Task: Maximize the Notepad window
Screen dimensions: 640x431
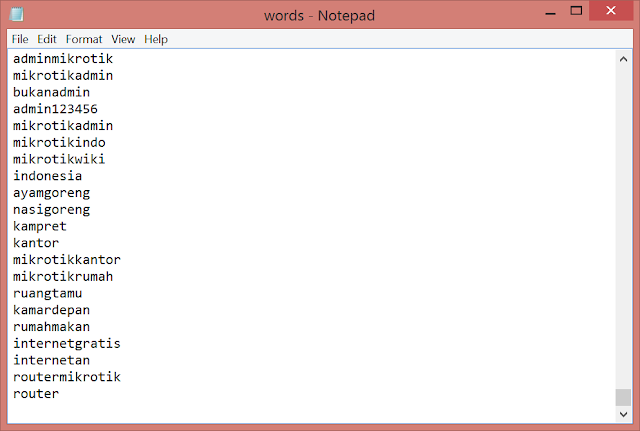Action: [x=576, y=11]
